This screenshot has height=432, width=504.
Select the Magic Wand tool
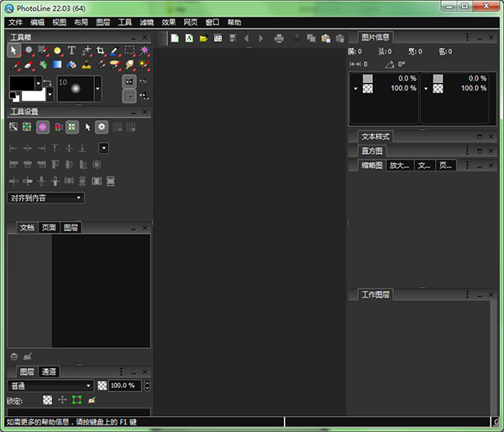click(144, 50)
